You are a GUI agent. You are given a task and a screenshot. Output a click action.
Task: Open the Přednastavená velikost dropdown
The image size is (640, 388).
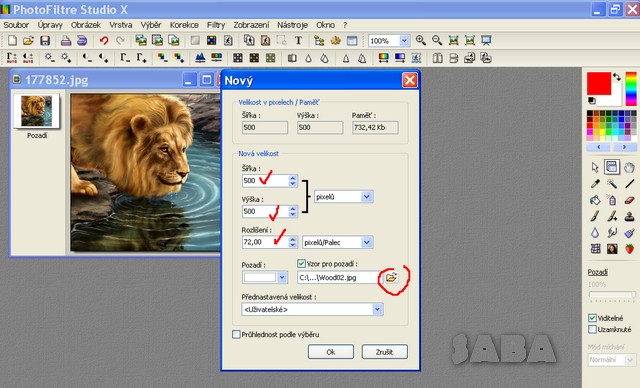click(378, 309)
